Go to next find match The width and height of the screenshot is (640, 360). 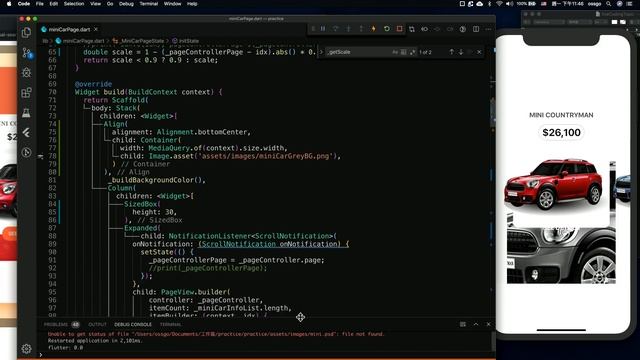[x=461, y=52]
